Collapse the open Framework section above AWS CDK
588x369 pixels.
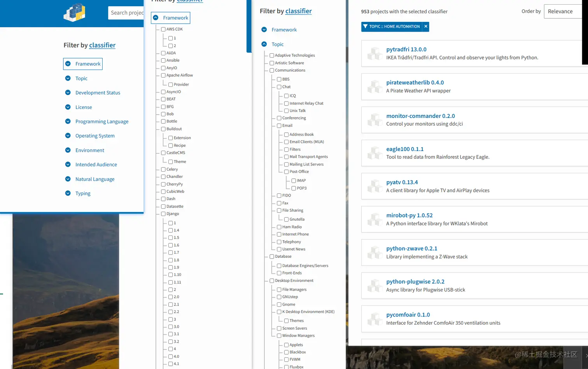click(171, 18)
